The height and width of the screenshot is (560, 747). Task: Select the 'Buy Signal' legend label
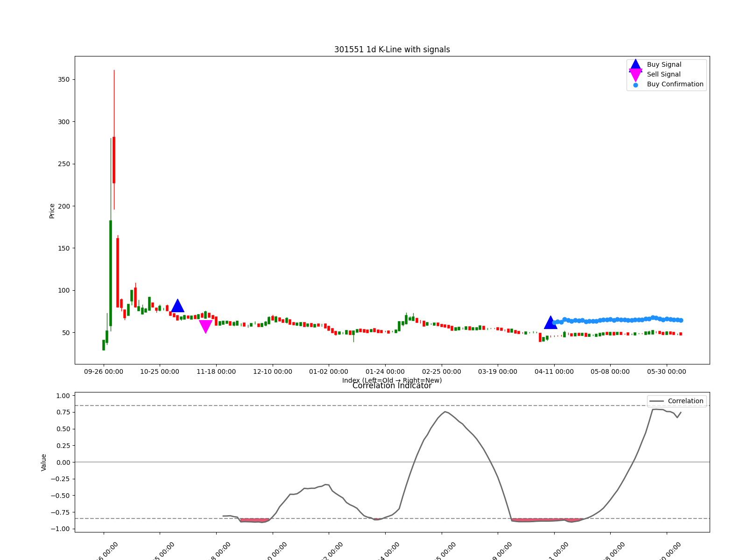point(664,65)
